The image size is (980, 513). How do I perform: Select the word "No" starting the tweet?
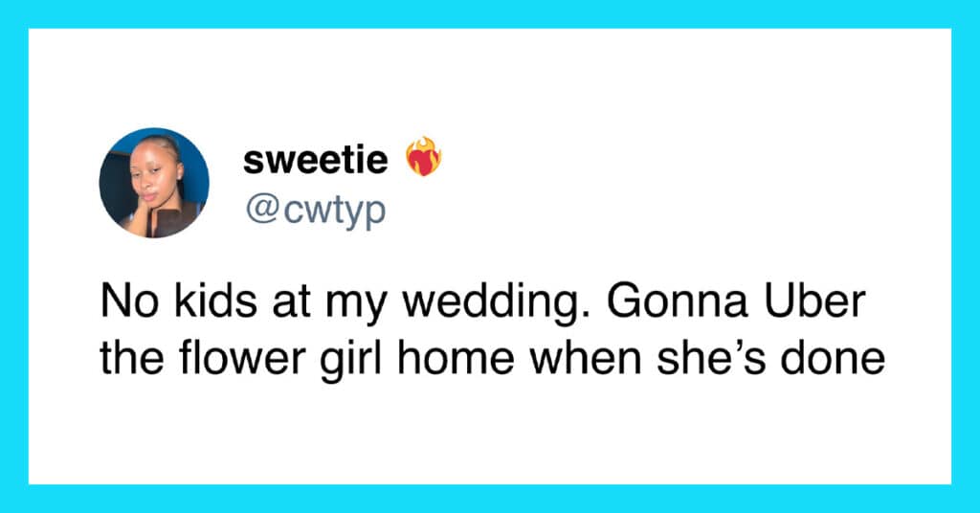(129, 301)
